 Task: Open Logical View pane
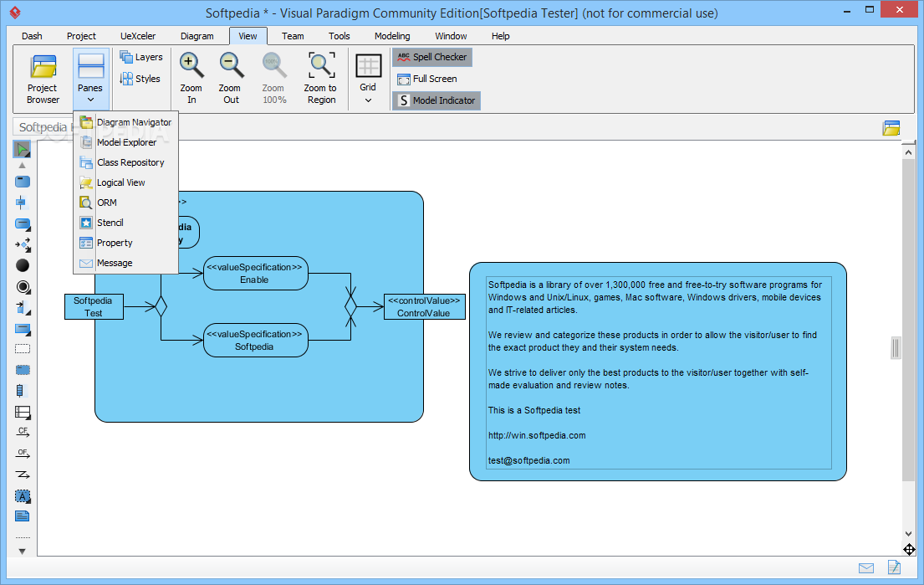pyautogui.click(x=125, y=182)
